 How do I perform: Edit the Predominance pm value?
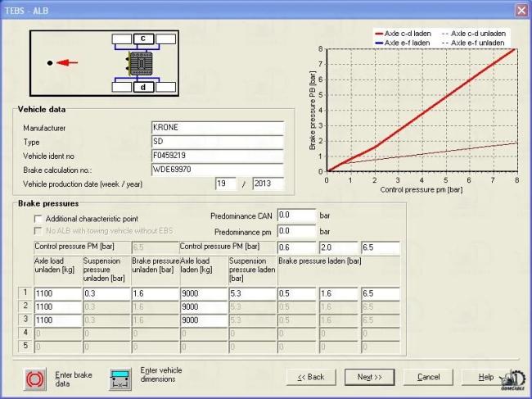[295, 232]
